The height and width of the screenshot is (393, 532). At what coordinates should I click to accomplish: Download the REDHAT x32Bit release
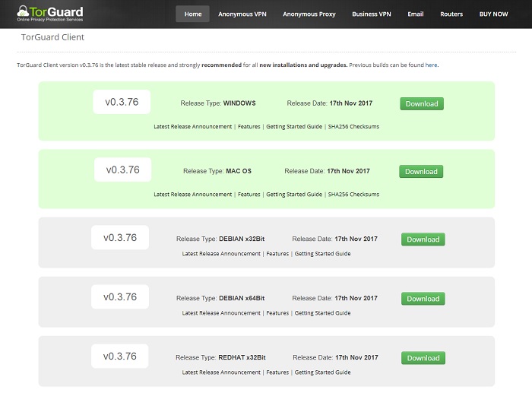click(423, 358)
